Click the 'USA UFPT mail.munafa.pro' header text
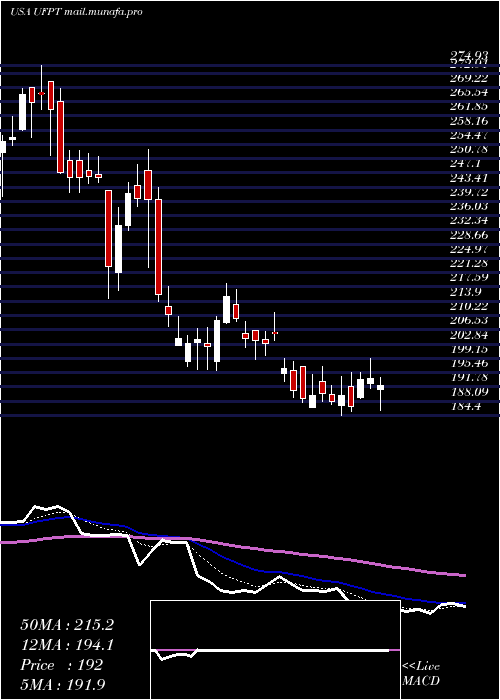The height and width of the screenshot is (700, 500). pos(76,12)
